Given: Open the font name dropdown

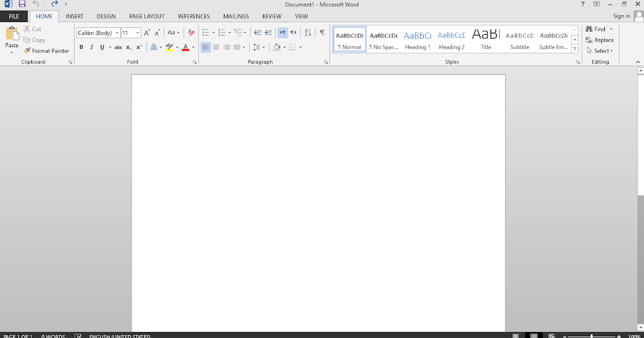Looking at the screenshot, I should coord(117,33).
